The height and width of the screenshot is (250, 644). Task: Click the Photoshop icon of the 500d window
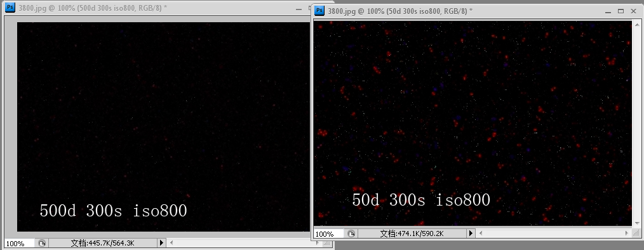point(10,8)
